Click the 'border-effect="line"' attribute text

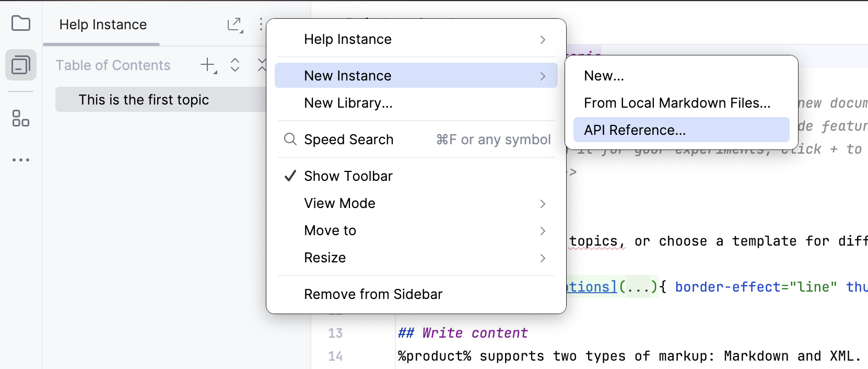coord(756,287)
